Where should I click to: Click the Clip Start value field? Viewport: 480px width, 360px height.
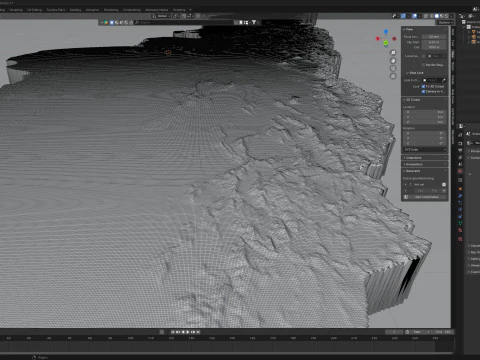(434, 42)
